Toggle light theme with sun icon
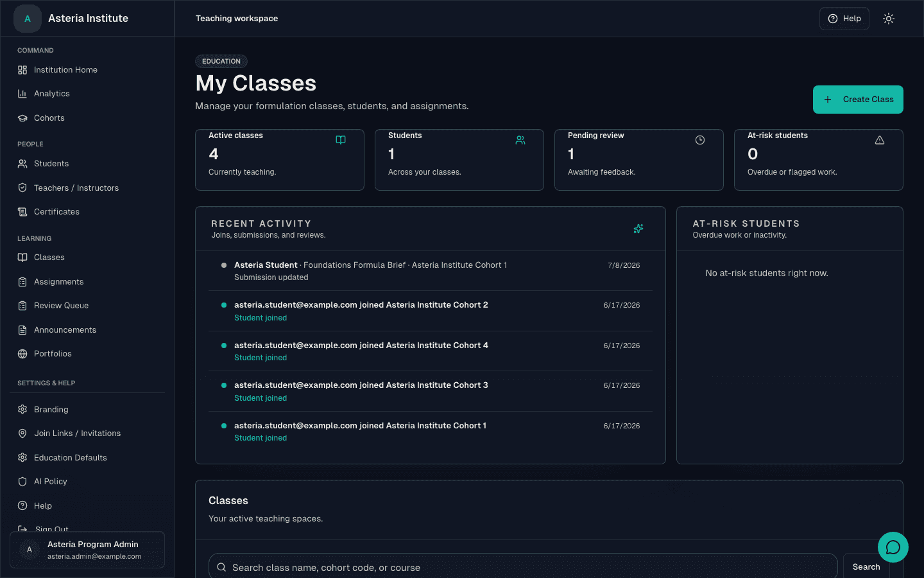Screen dimensions: 924x578 889,19
